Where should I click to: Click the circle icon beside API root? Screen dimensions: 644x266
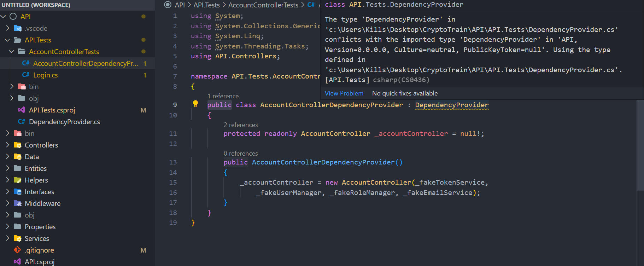coord(13,17)
